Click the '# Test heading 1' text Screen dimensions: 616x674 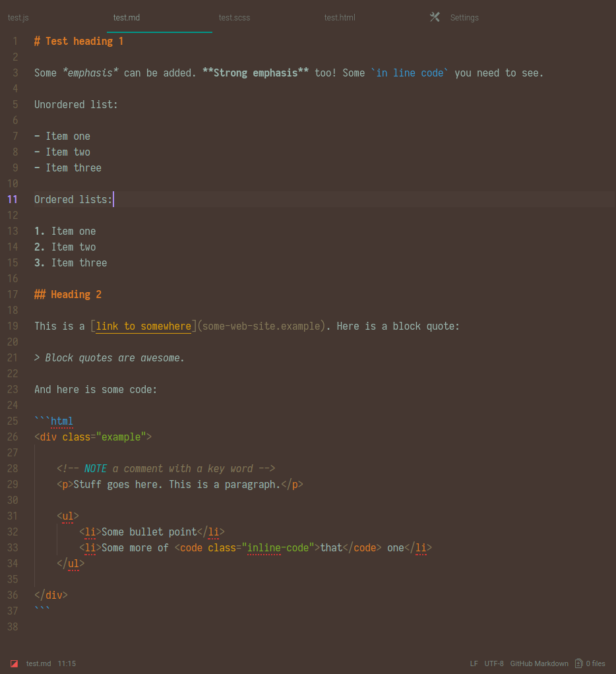point(78,42)
